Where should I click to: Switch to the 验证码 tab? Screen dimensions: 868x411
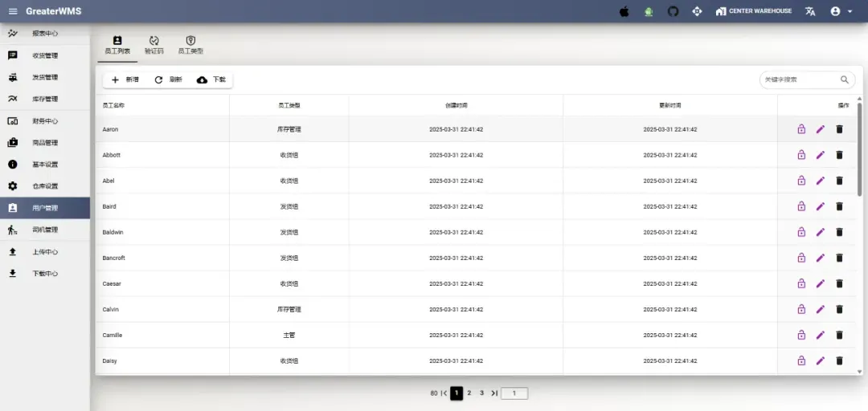coord(154,45)
